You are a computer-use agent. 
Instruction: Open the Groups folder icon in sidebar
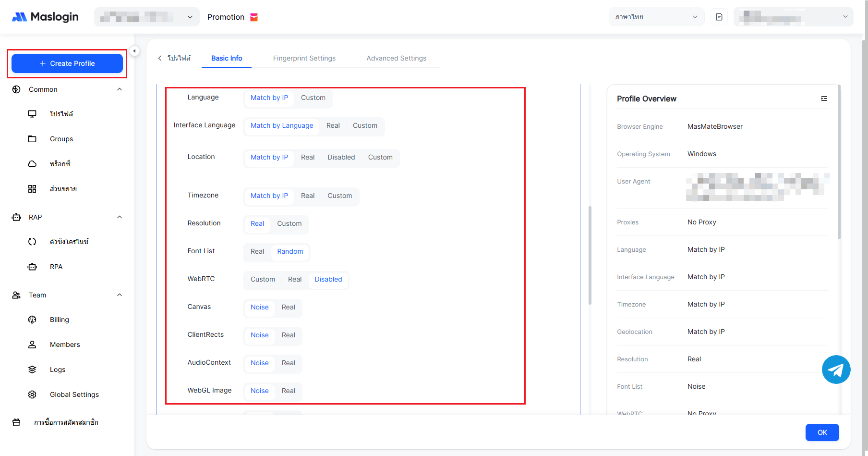[x=32, y=139]
